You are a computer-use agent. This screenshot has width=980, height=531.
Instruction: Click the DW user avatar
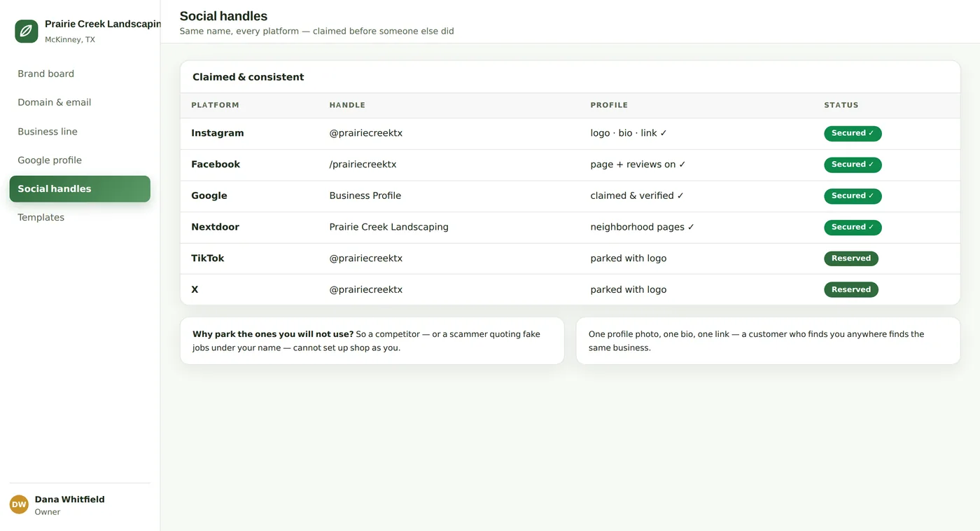pos(19,504)
